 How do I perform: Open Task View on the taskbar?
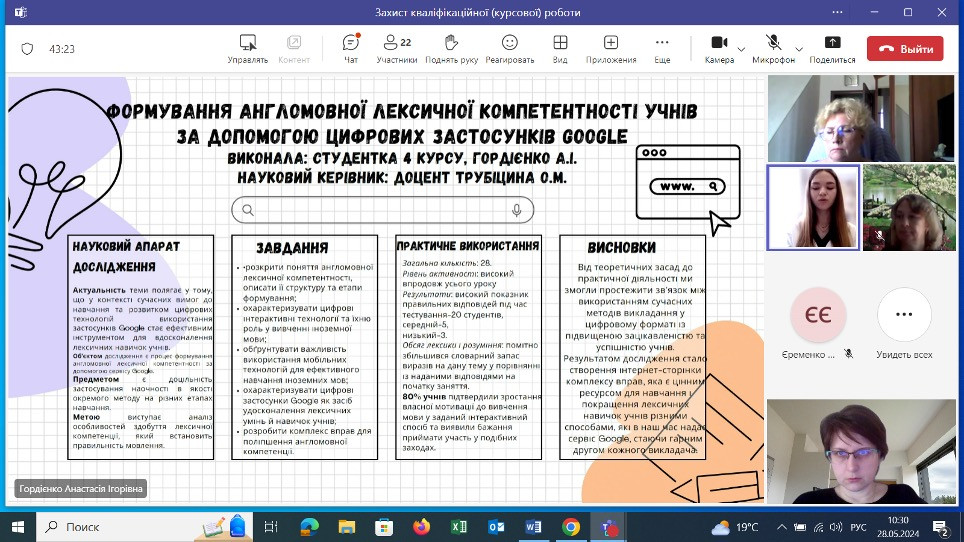[x=271, y=527]
